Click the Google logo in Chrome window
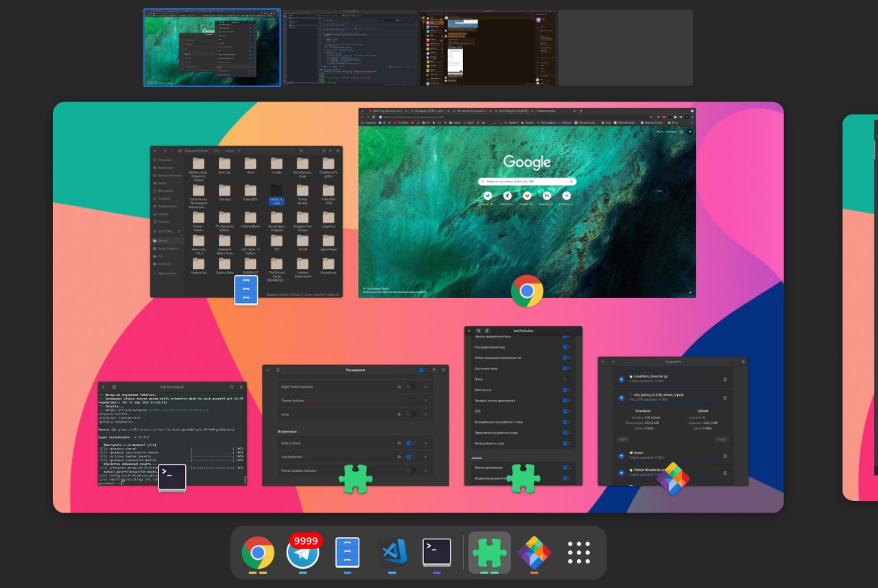Screen dimensions: 878x588 point(527,162)
